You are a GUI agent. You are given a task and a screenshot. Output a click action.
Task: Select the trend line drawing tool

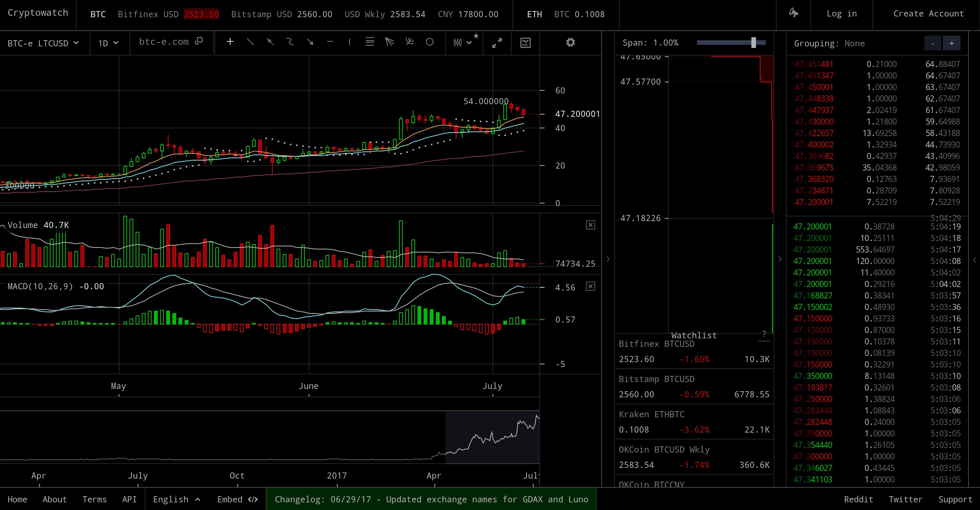click(x=250, y=42)
